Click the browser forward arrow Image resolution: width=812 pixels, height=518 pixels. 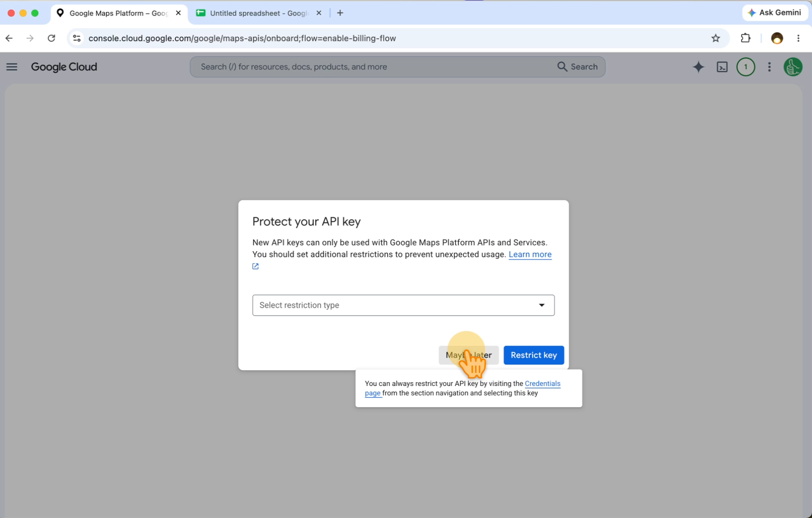(30, 38)
